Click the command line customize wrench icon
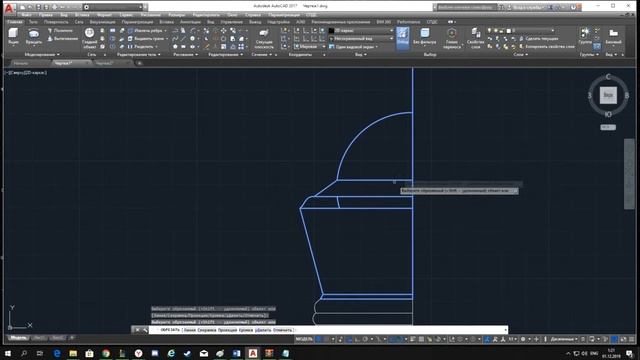Image resolution: width=640 pixels, height=360 pixels. click(145, 330)
